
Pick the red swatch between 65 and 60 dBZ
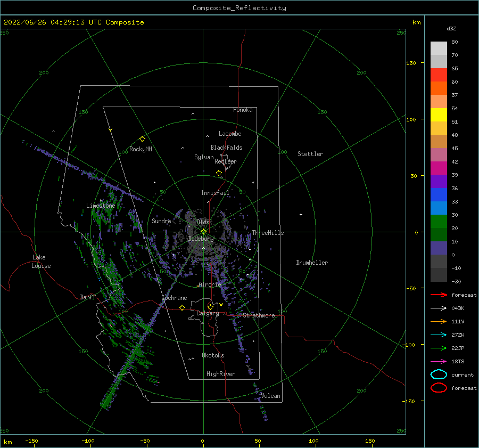point(439,75)
